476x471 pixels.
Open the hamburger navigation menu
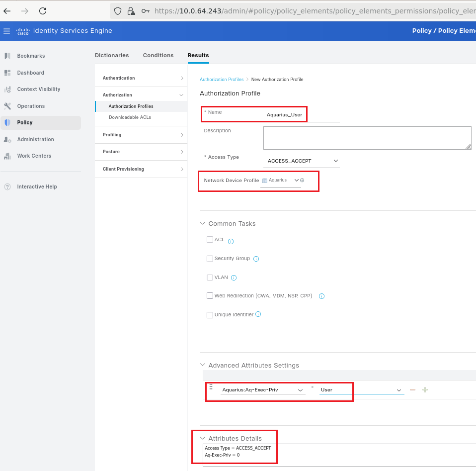[x=6, y=31]
